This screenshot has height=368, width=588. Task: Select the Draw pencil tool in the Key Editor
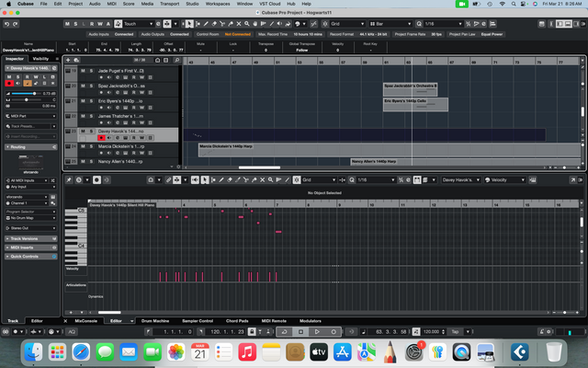click(x=221, y=180)
